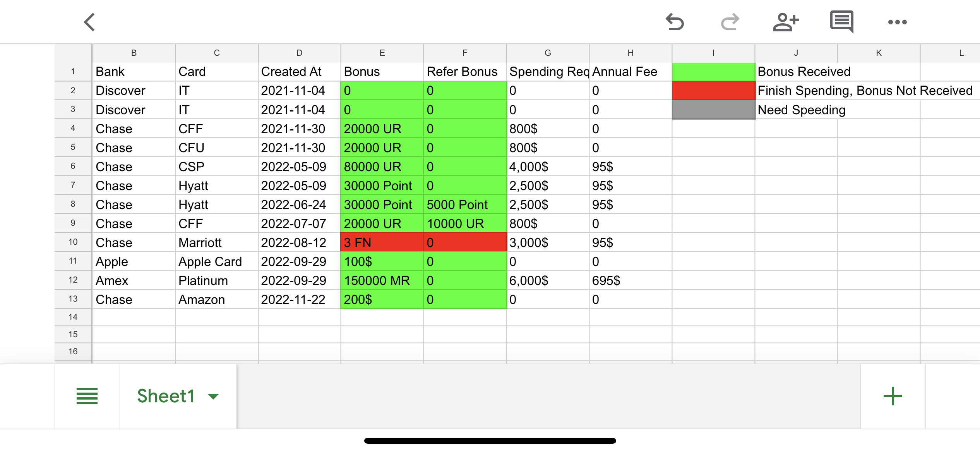The image size is (980, 453).
Task: Select the 'Bonus Received' legend text
Action: [804, 72]
